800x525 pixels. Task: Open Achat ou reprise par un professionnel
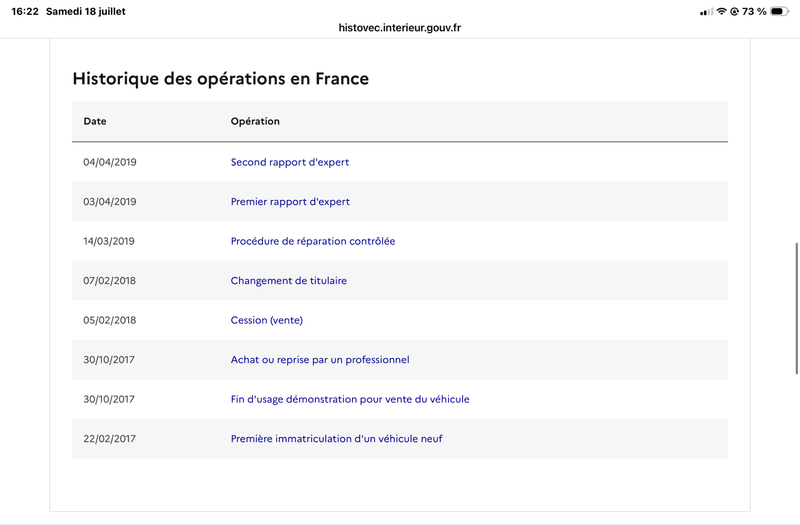(x=320, y=360)
